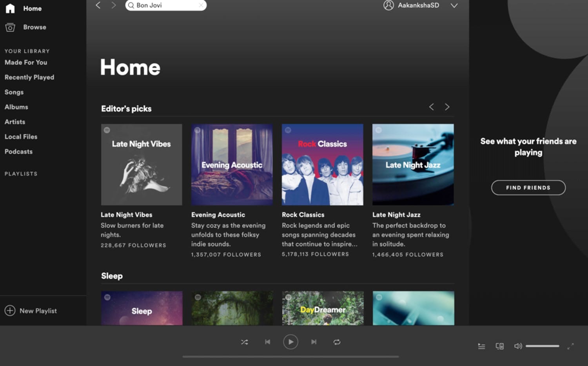Viewport: 588px width, 366px height.
Task: Skip to the next track
Action: [x=314, y=342]
